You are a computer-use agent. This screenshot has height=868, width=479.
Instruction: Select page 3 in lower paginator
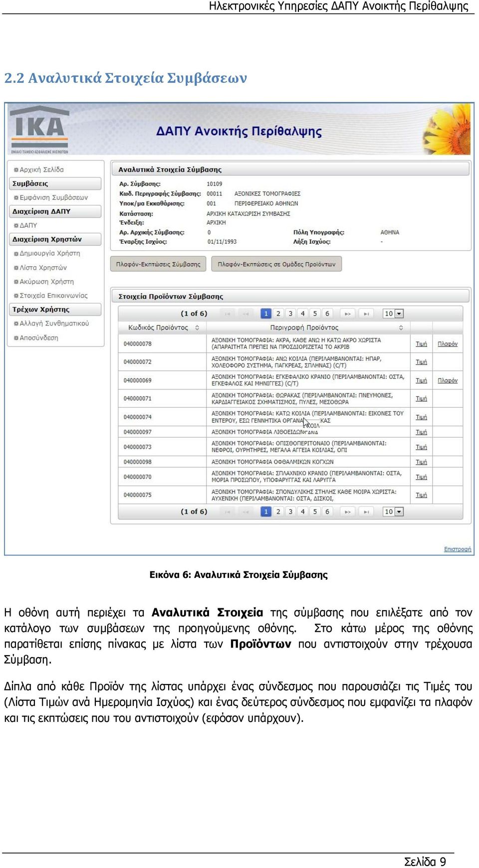click(290, 512)
